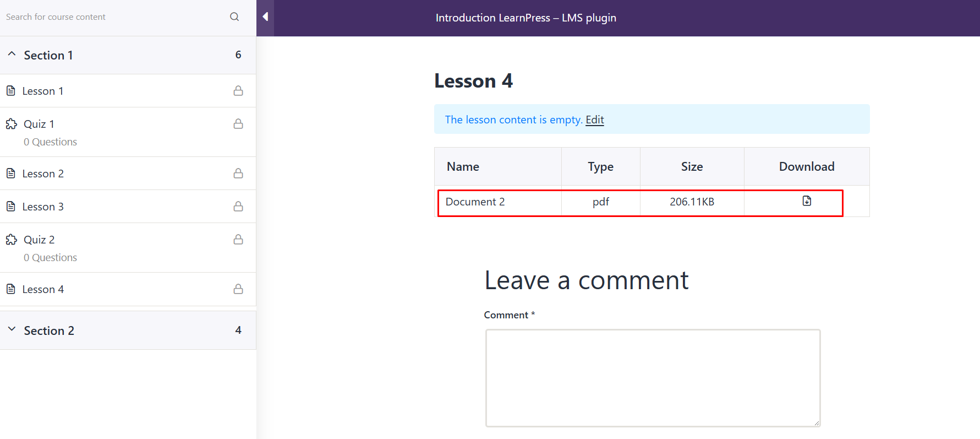Collapse the sidebar with the arrow toggle
This screenshot has height=439, width=980.
click(265, 17)
